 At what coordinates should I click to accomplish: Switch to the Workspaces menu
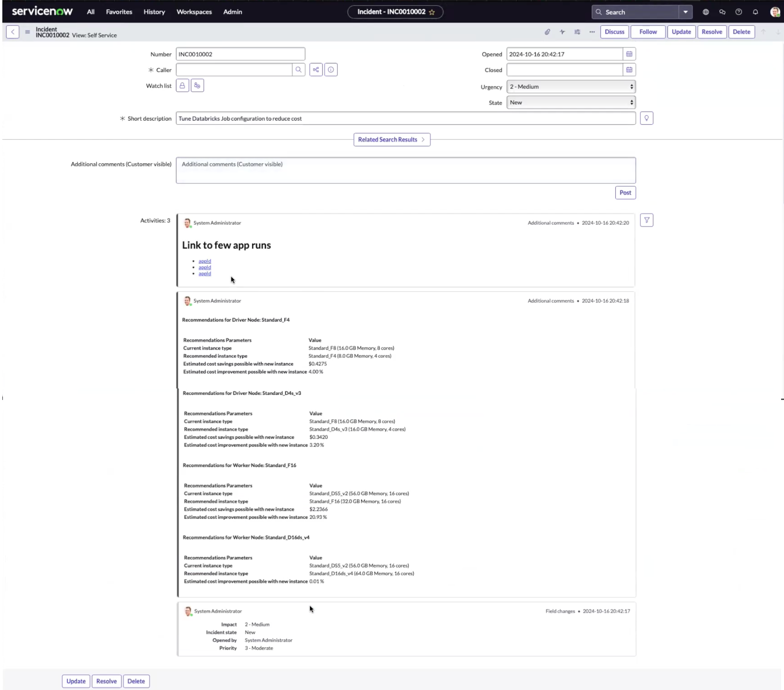click(194, 12)
